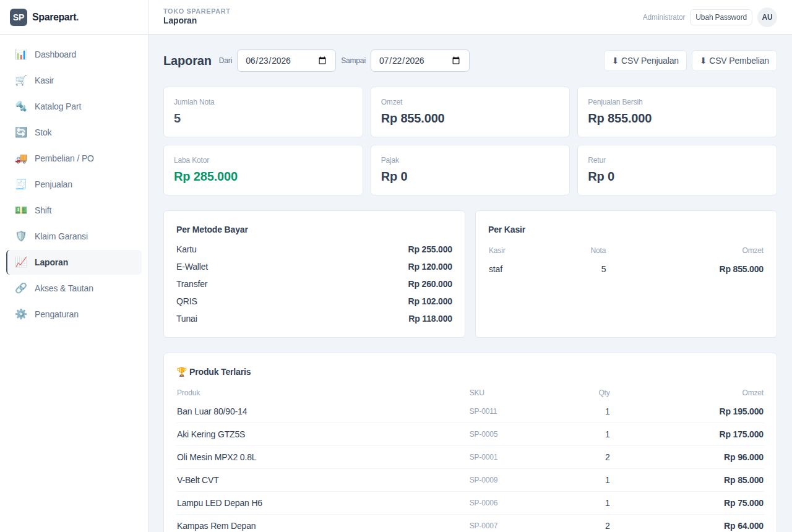Viewport: 792px width, 532px height.
Task: Click the Dashboard bar chart icon
Action: [21, 54]
